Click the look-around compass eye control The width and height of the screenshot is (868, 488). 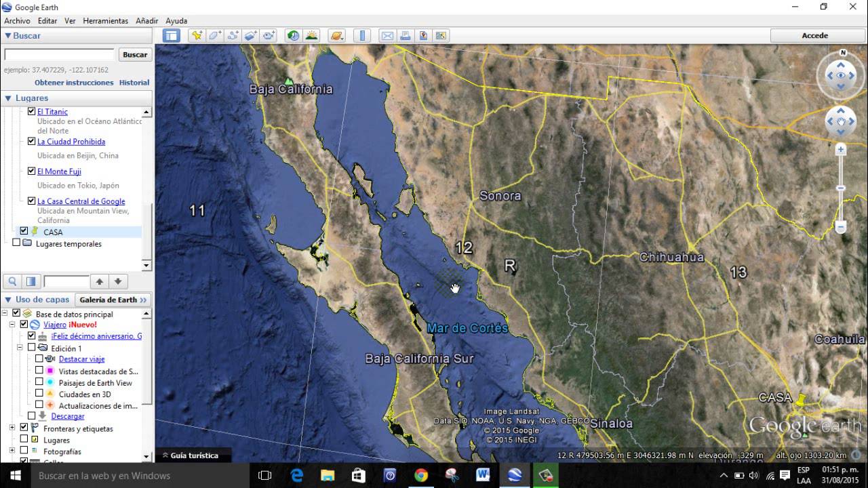coord(841,76)
